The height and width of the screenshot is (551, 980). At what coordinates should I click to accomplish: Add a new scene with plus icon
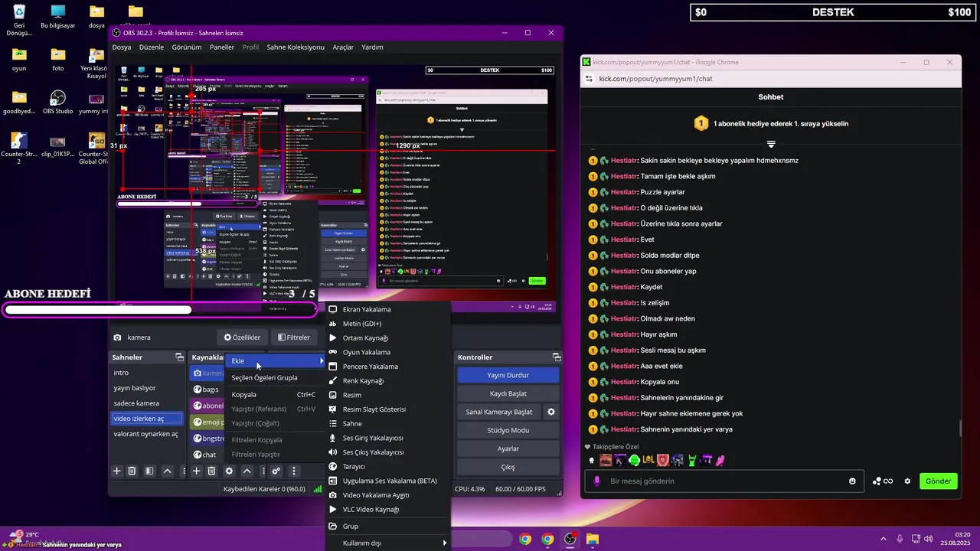click(117, 471)
